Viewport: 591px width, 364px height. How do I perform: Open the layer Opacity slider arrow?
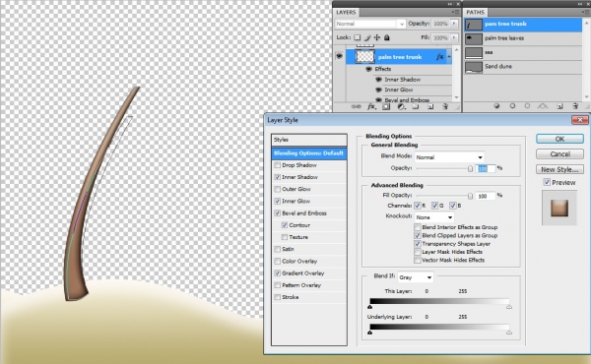click(454, 24)
